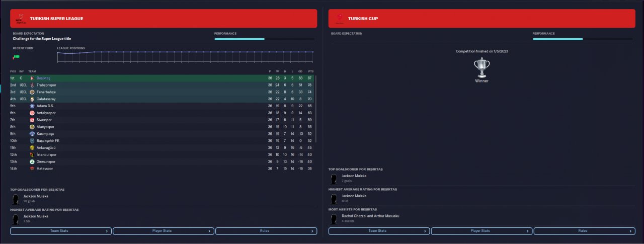Viewport: 644px width, 244px height.
Task: Open Rules in Turkish Cup panel
Action: (584, 231)
